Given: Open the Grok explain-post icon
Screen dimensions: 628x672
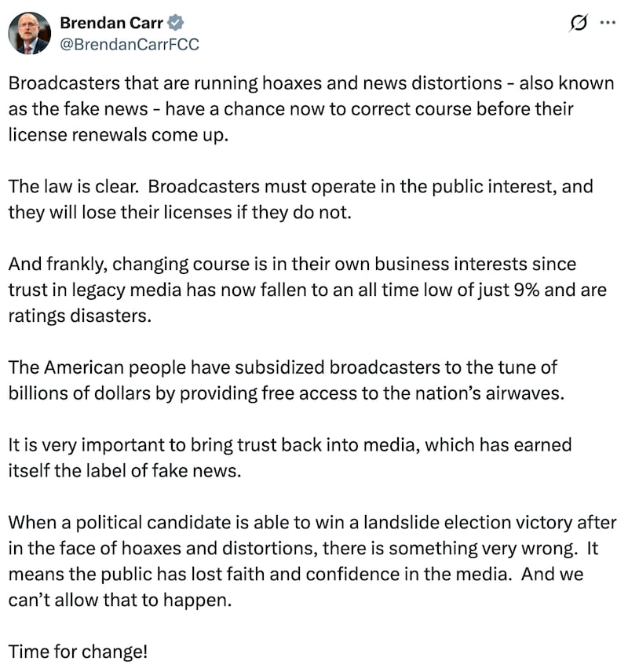Looking at the screenshot, I should point(577,24).
